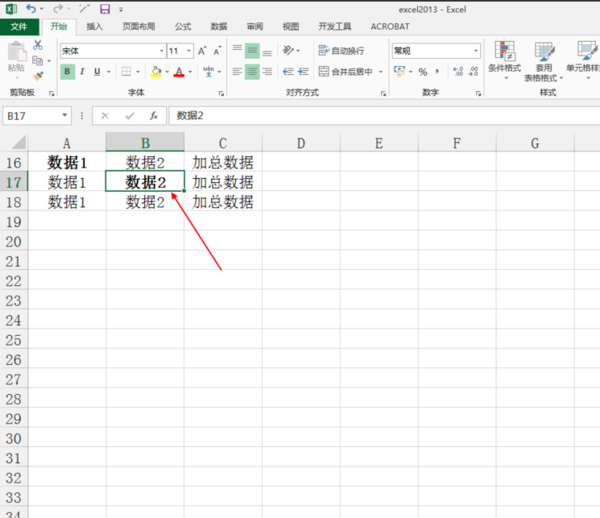600x518 pixels.
Task: Activate the Format Painter brush
Action: tap(38, 76)
